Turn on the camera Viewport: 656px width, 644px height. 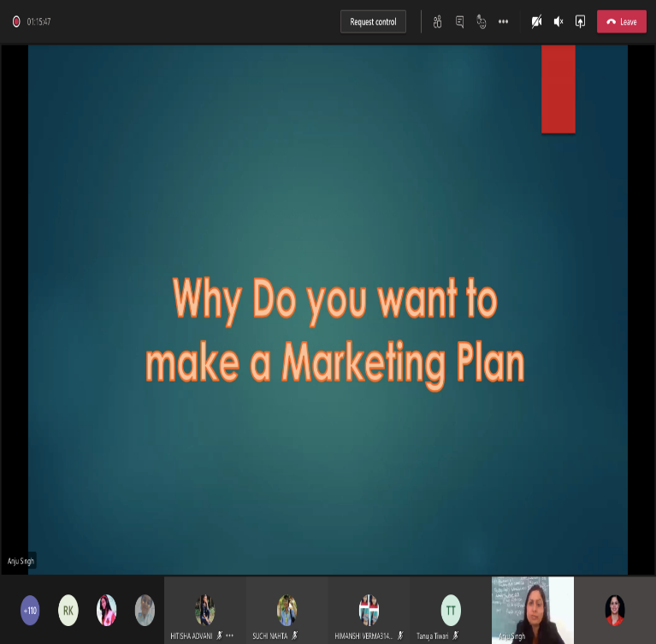pos(536,21)
